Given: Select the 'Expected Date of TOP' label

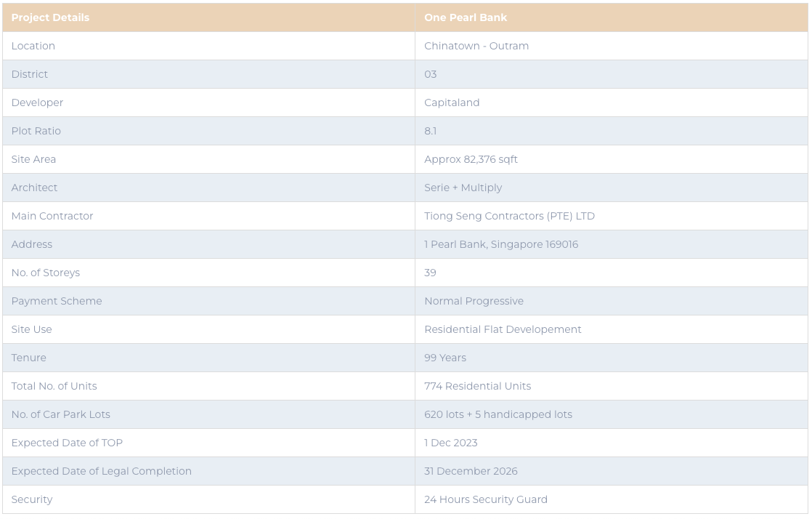Looking at the screenshot, I should (x=67, y=443).
